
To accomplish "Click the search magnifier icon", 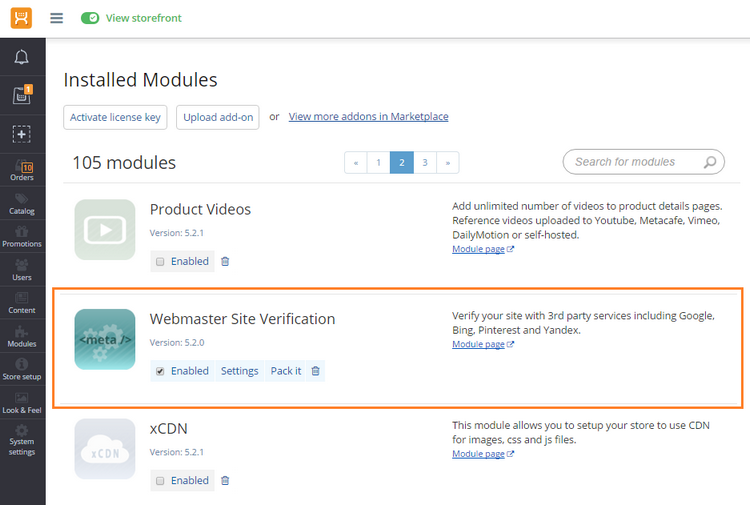I will (x=710, y=162).
